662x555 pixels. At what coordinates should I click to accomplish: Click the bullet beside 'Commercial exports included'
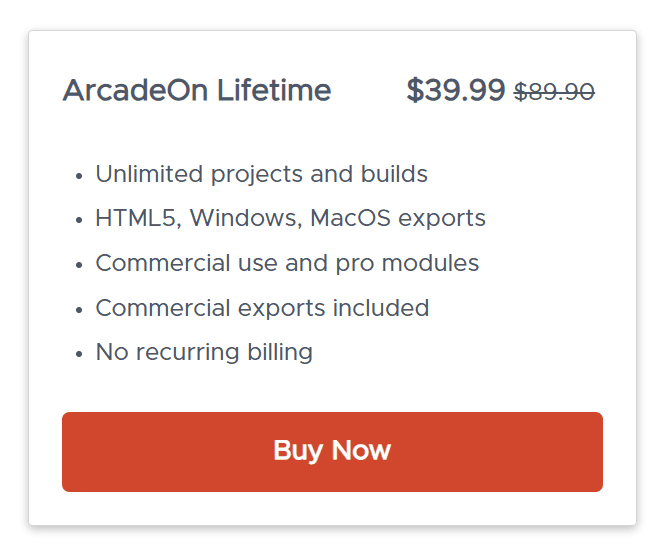pyautogui.click(x=79, y=310)
